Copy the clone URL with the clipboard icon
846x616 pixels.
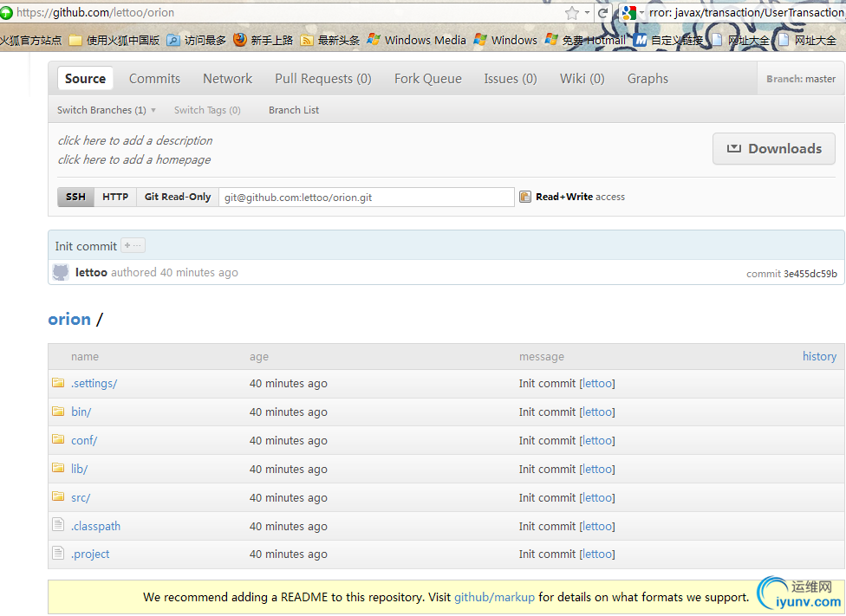[x=525, y=197]
